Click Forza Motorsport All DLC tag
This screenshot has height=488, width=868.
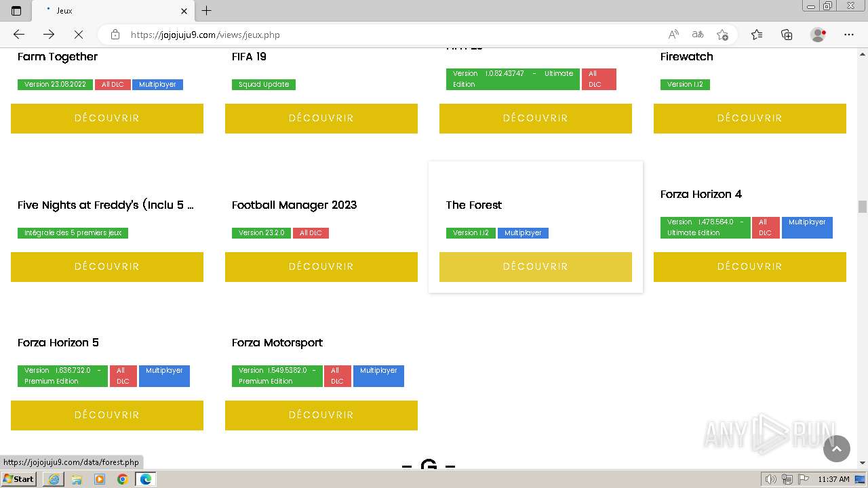(x=337, y=376)
